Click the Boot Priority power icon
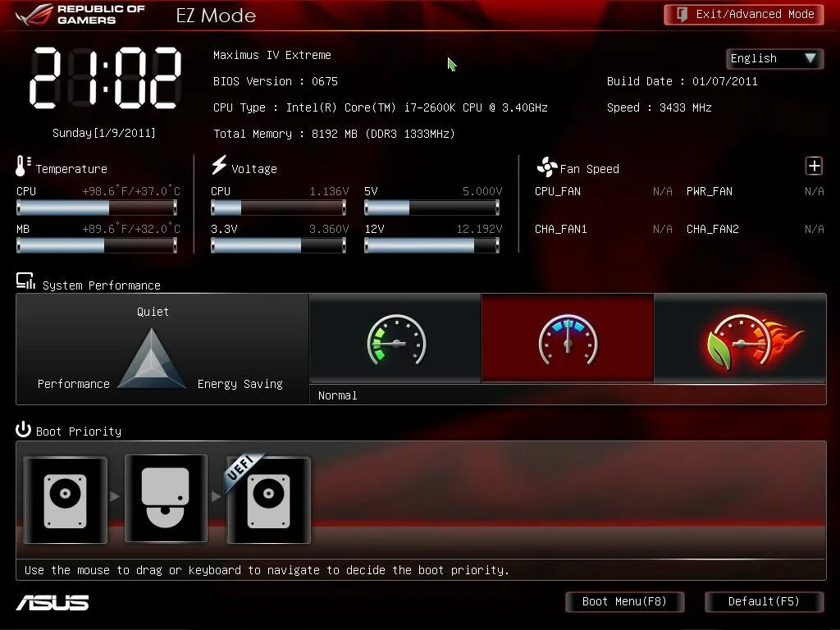The height and width of the screenshot is (630, 840). [23, 429]
